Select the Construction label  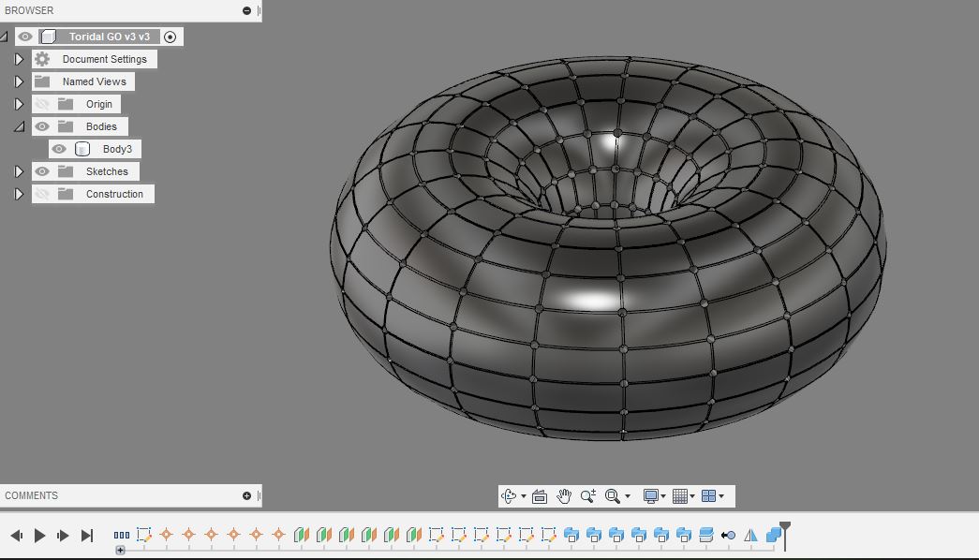[x=114, y=194]
